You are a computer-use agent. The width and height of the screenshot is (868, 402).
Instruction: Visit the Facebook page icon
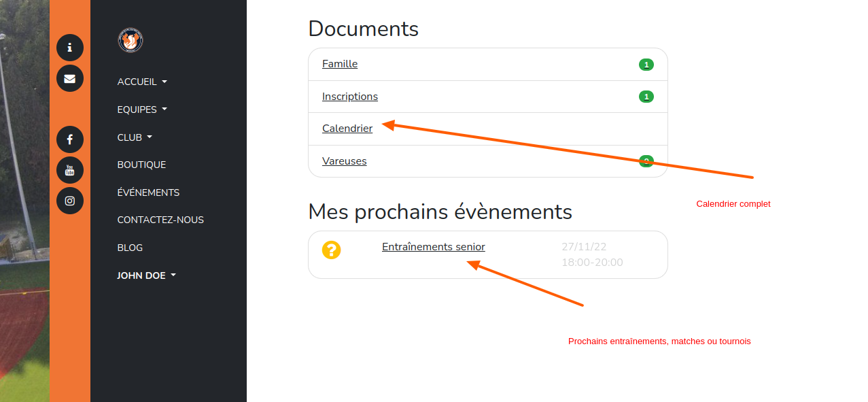coord(70,139)
